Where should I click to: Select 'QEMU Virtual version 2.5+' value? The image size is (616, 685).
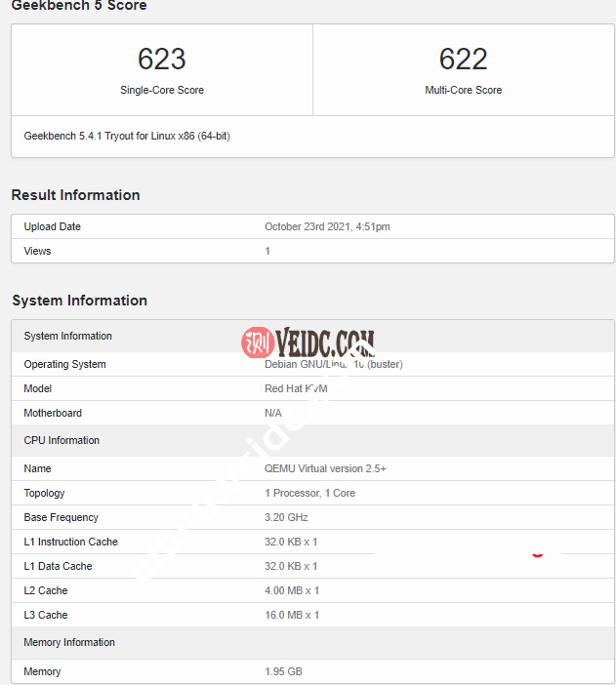pyautogui.click(x=325, y=468)
